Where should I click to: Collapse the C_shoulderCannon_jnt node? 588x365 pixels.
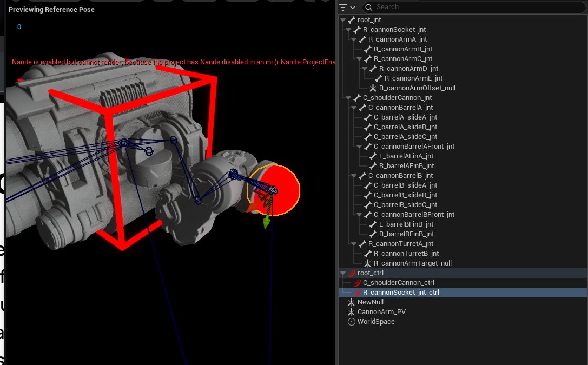(x=348, y=98)
